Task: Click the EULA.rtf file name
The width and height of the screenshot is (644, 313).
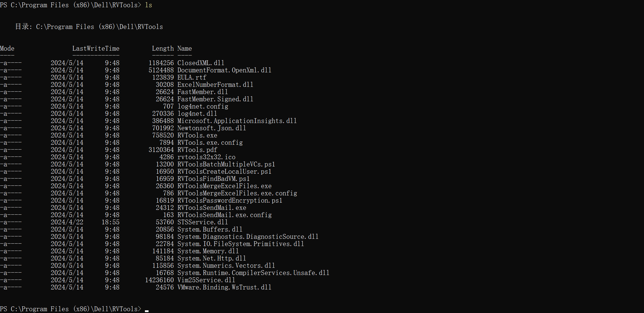Action: pos(192,77)
